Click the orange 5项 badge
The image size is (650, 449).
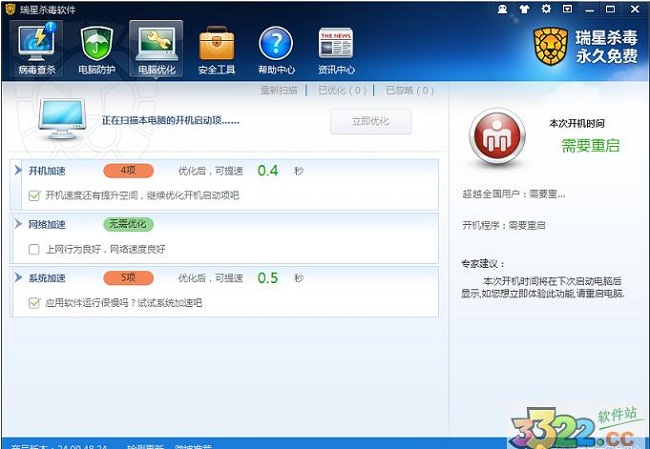(129, 278)
